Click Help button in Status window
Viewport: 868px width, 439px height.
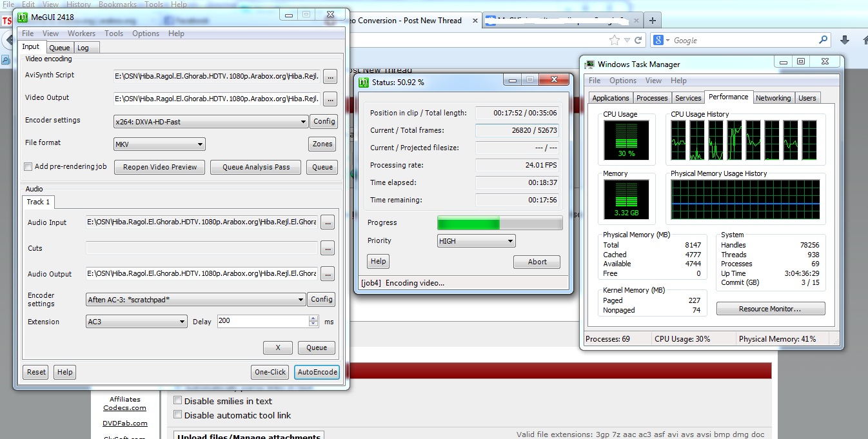pos(379,261)
